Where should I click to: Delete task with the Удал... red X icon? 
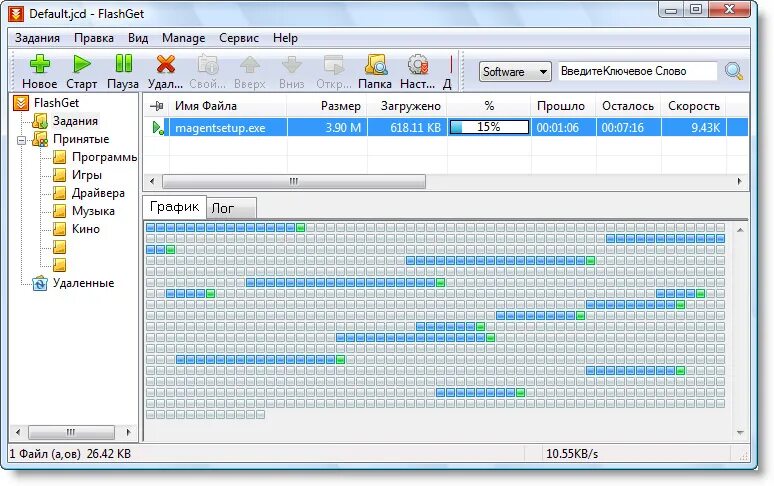pos(165,65)
